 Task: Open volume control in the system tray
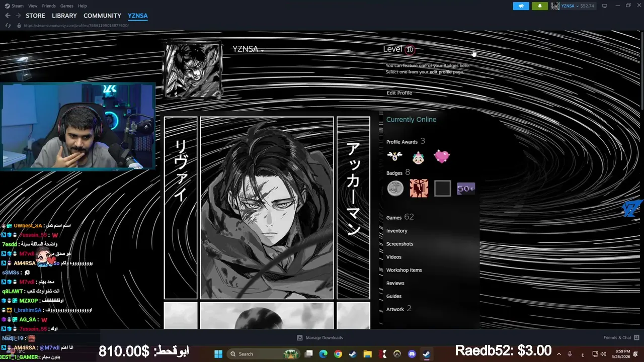point(603,354)
